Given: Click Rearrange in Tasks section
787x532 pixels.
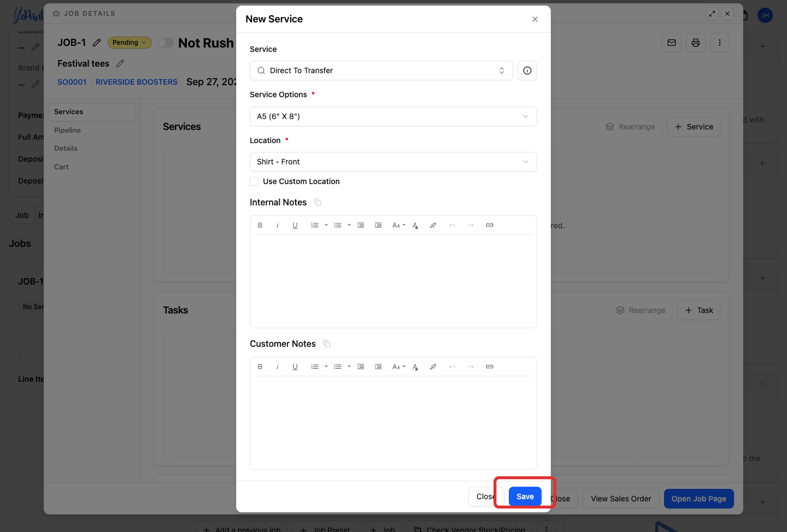Looking at the screenshot, I should pyautogui.click(x=641, y=310).
